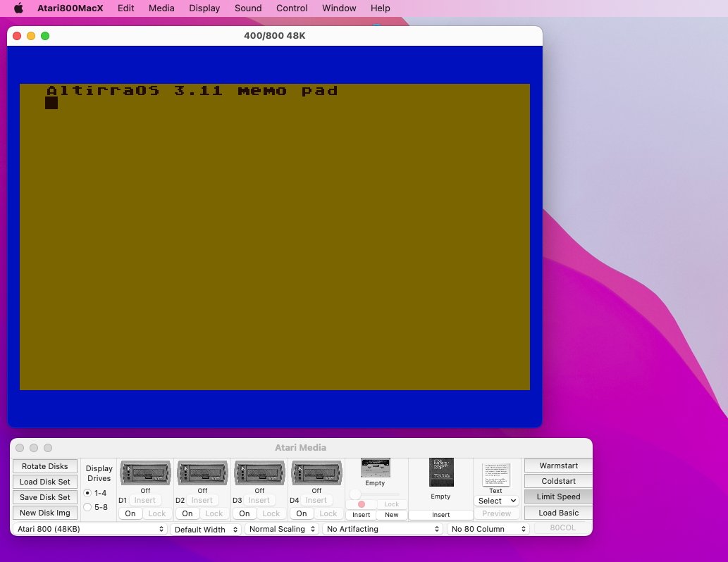The height and width of the screenshot is (562, 728).
Task: Open the Default Width dropdown
Action: 206,529
